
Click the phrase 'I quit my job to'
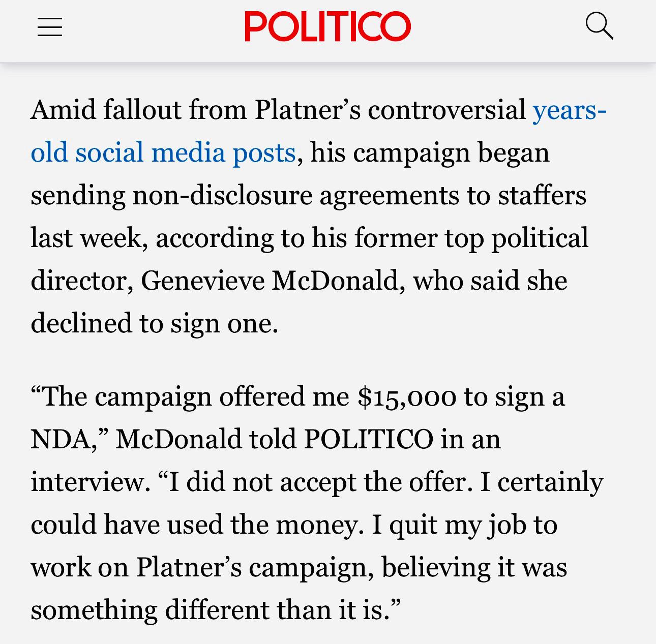pos(464,525)
